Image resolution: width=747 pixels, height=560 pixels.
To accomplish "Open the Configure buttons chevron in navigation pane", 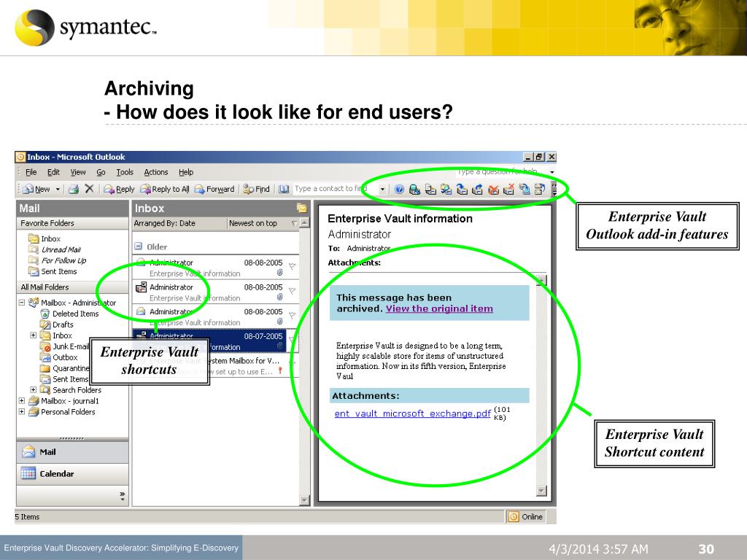I will click(123, 496).
